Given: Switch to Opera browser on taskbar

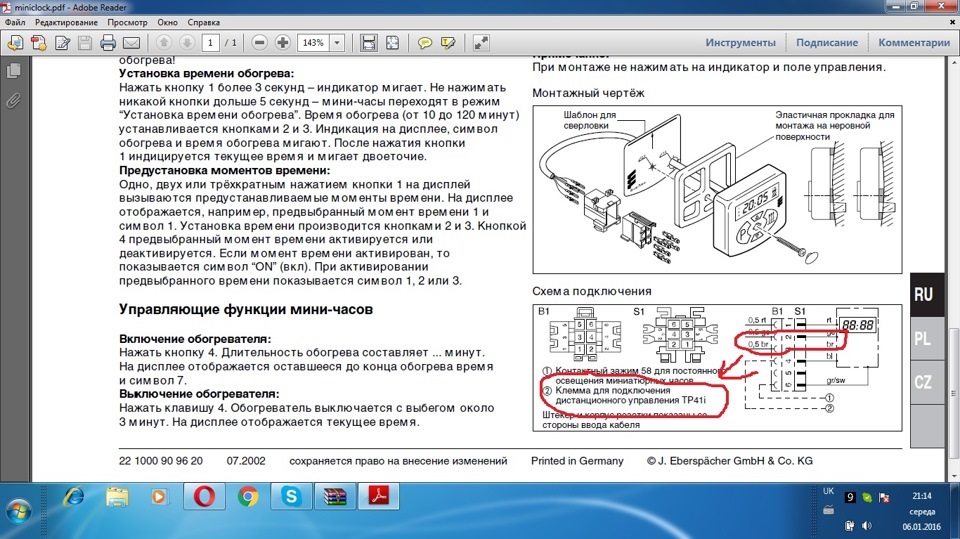Looking at the screenshot, I should pos(204,496).
